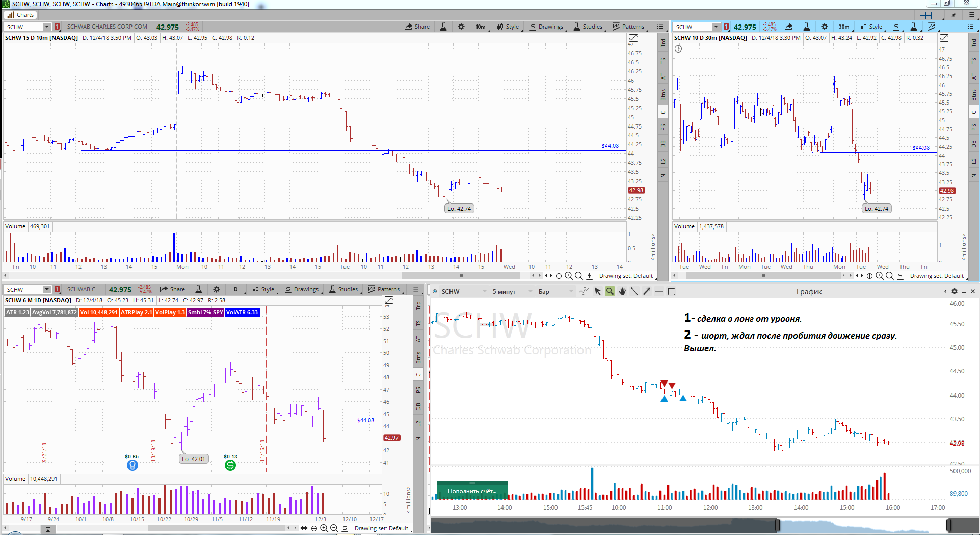The image size is (980, 535).
Task: Select the hand pan tool in График panel
Action: tap(622, 291)
